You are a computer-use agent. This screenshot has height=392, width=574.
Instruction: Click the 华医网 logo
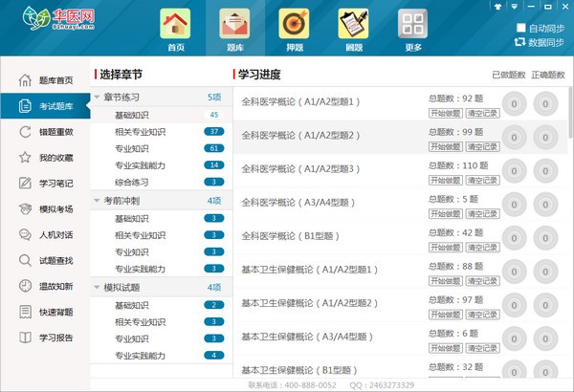tap(58, 18)
